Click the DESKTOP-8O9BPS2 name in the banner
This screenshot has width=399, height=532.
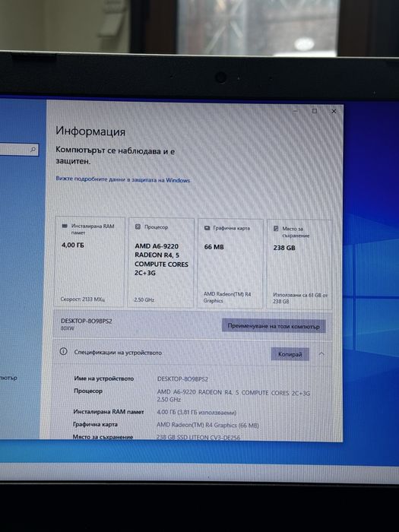(x=86, y=321)
